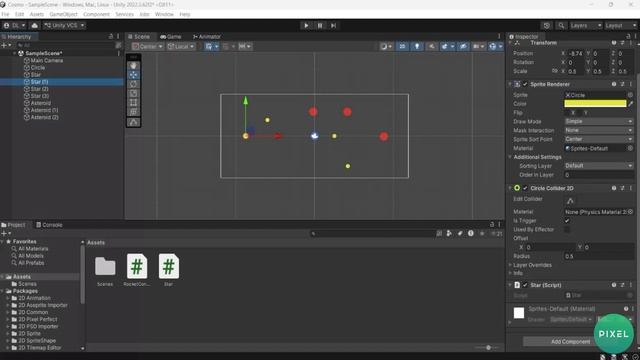This screenshot has width=640, height=360.
Task: Open the scene draw mode dropdown
Action: tap(386, 47)
